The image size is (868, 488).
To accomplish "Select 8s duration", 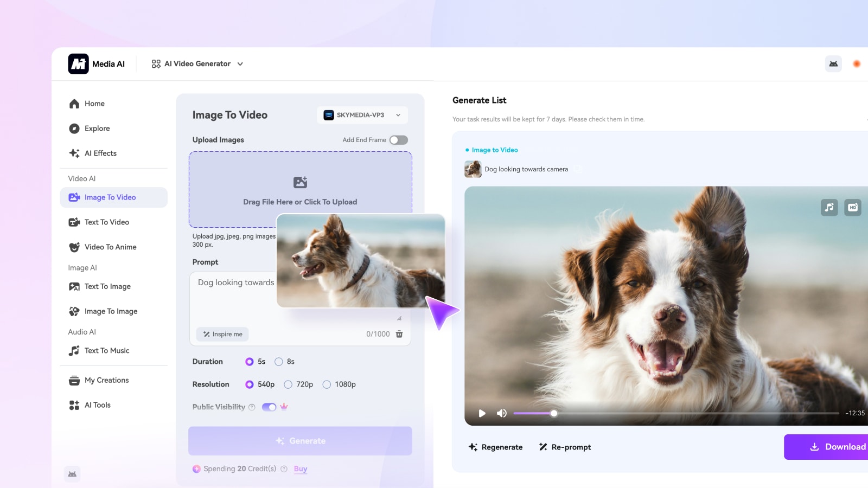I will click(x=284, y=362).
